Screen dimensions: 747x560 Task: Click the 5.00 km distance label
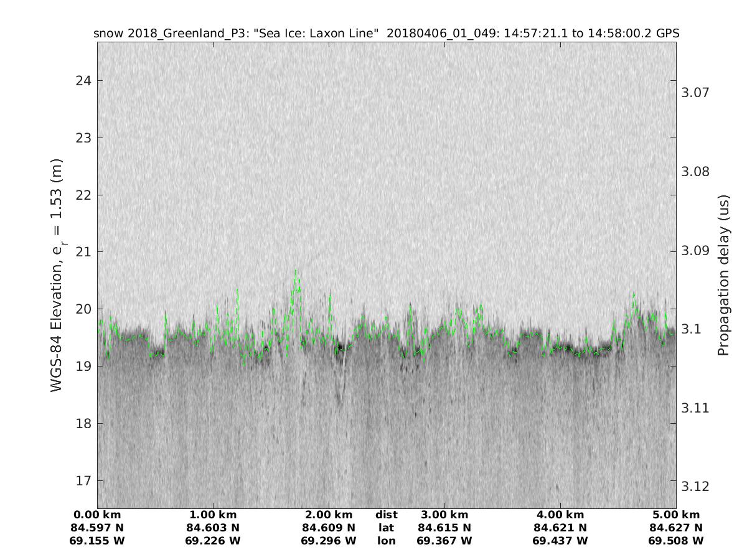(x=676, y=515)
